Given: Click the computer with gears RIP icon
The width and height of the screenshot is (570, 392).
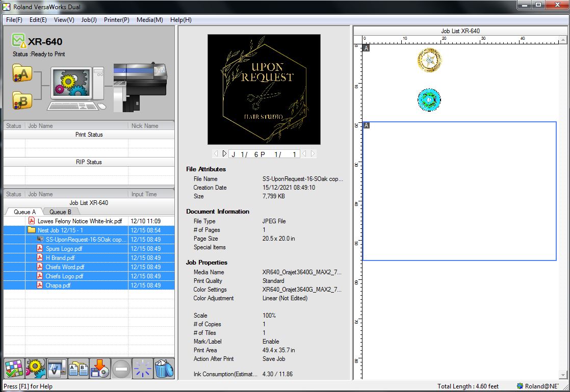Looking at the screenshot, I should [x=76, y=88].
